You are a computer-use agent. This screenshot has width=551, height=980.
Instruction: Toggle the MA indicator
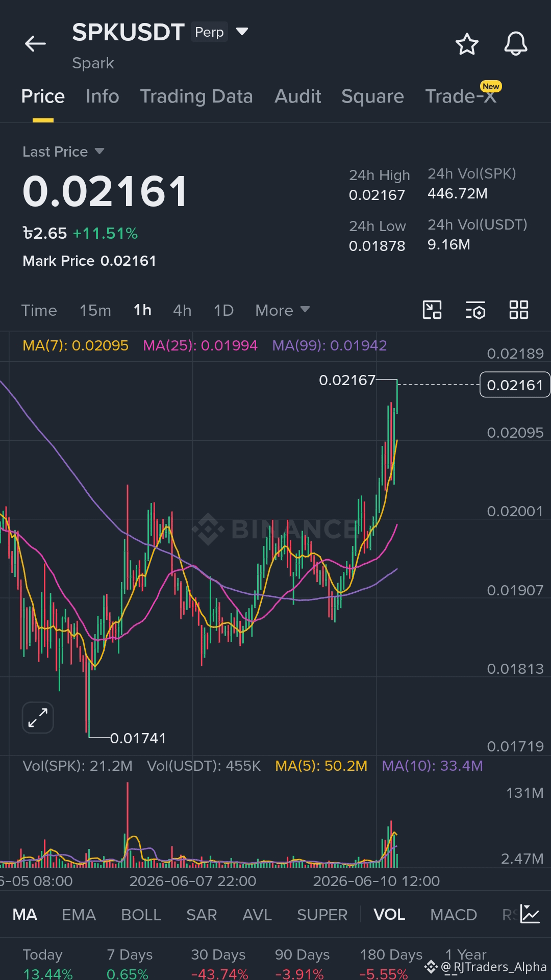tap(25, 915)
